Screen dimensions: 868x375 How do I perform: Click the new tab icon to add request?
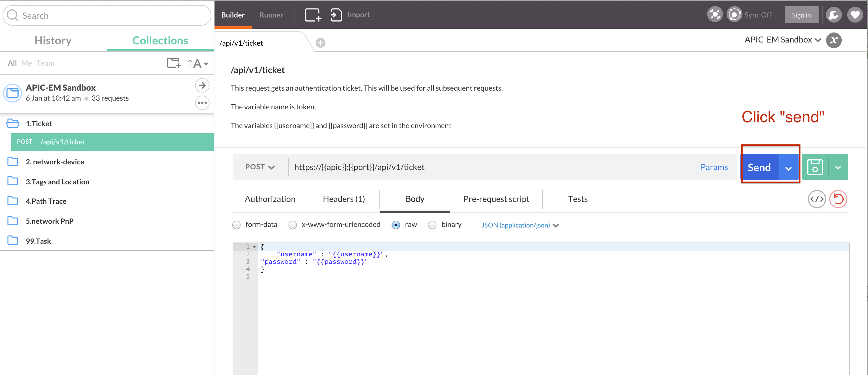click(x=320, y=42)
